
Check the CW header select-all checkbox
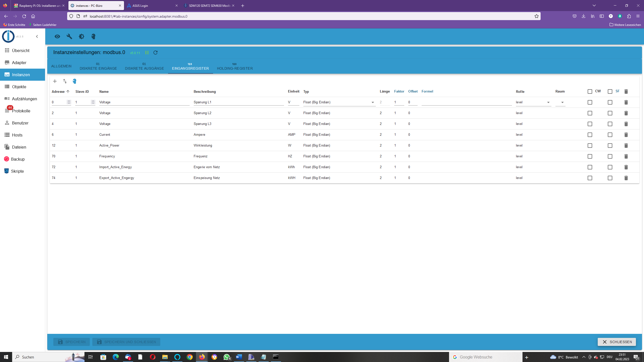pyautogui.click(x=590, y=92)
